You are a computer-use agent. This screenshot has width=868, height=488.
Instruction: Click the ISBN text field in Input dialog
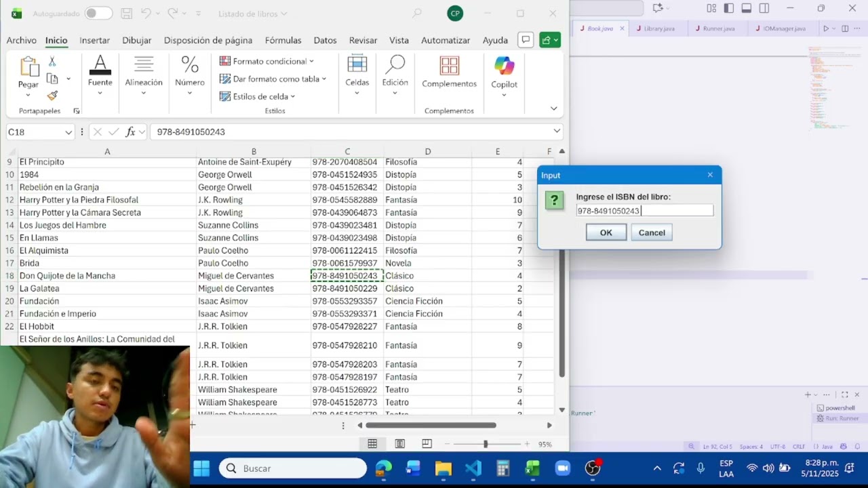[x=645, y=211]
